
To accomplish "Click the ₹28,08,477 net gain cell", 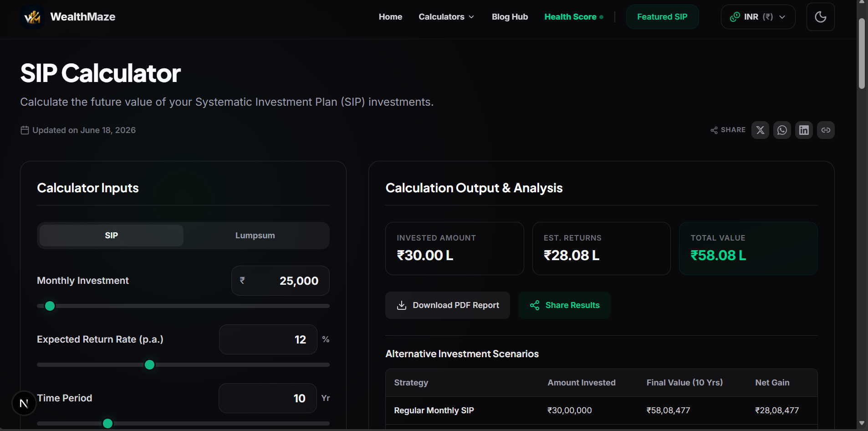I will tap(777, 410).
